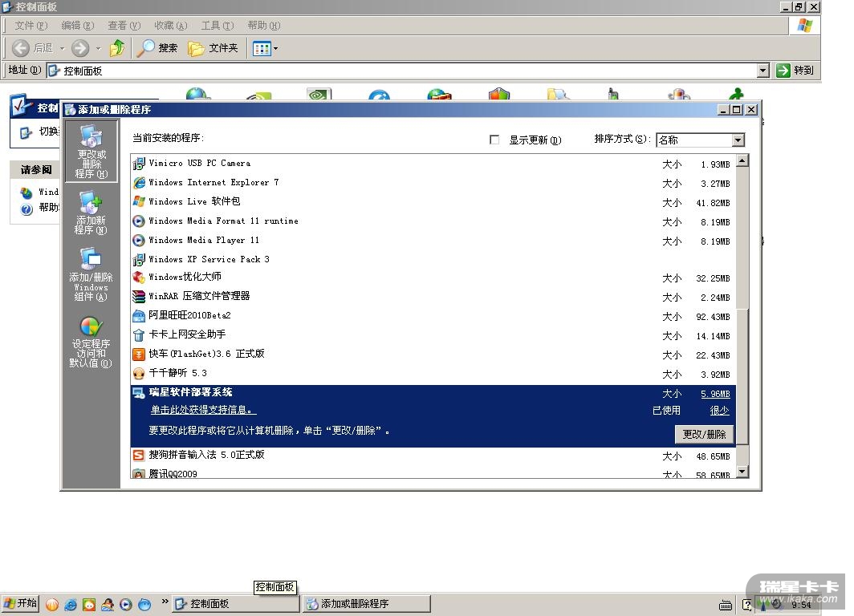This screenshot has width=854, height=616.
Task: Click the Back arrow in Control Panel toolbar
Action: [21, 48]
